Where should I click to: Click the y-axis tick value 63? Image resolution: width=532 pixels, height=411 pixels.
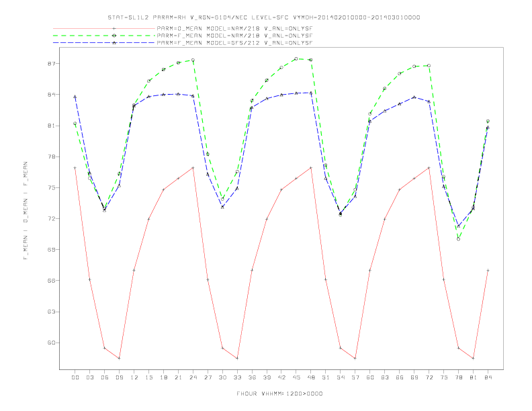tap(51, 312)
